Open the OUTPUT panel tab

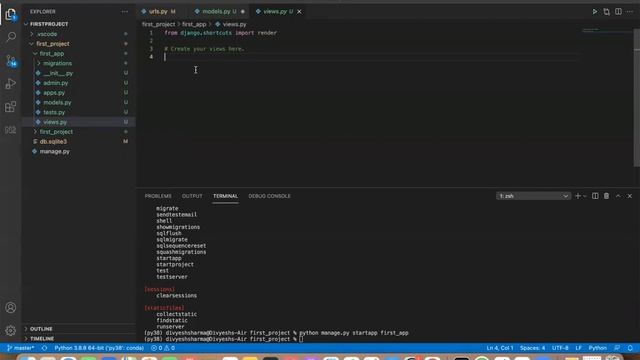point(192,196)
